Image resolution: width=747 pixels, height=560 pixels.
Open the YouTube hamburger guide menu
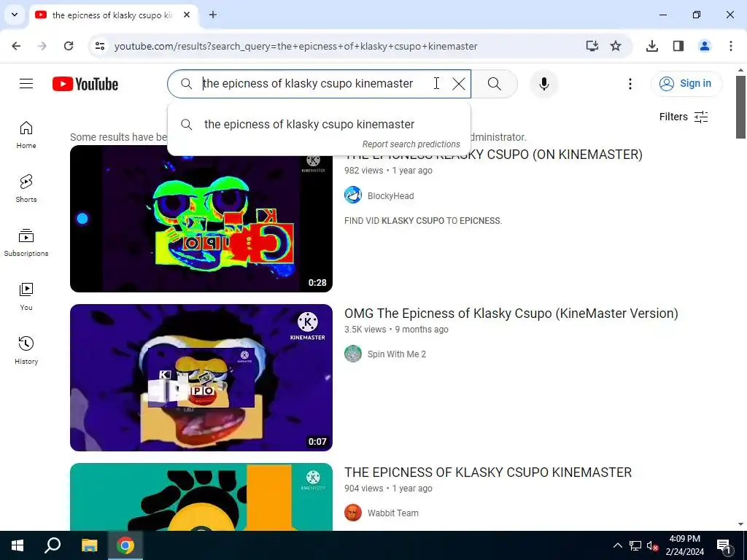(x=26, y=84)
